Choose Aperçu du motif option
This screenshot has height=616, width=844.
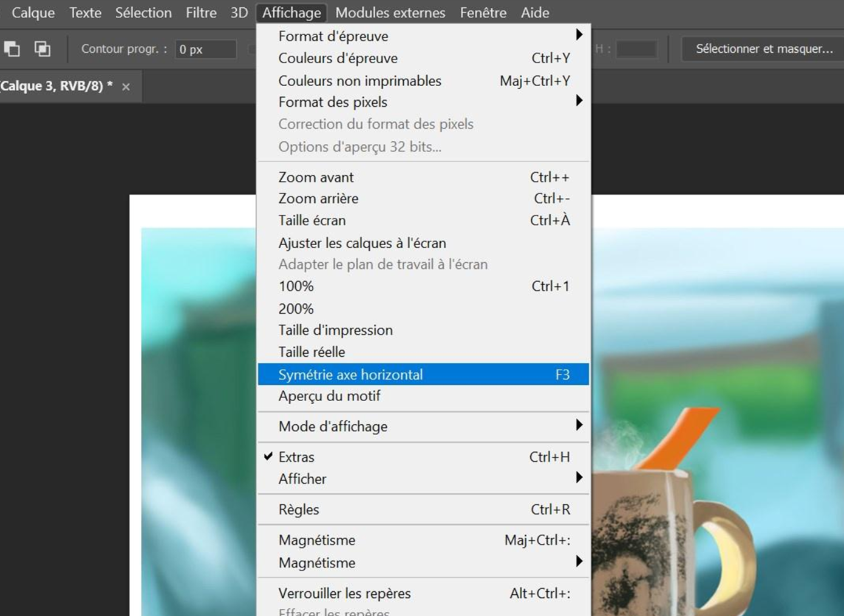(x=329, y=396)
